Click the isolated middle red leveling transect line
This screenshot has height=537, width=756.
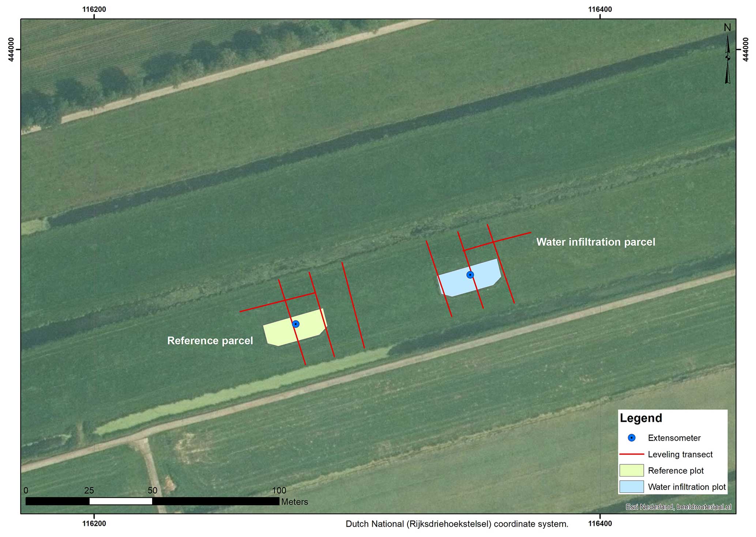tap(353, 305)
